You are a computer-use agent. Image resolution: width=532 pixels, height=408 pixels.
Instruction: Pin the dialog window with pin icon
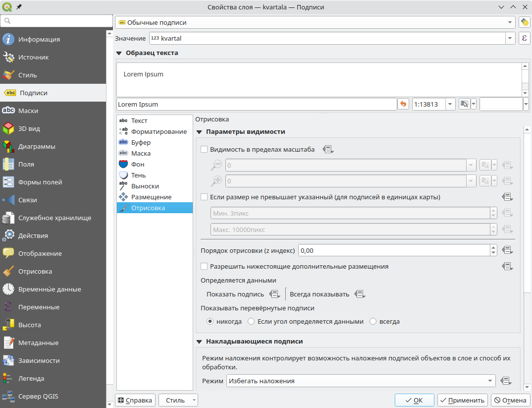(x=19, y=7)
